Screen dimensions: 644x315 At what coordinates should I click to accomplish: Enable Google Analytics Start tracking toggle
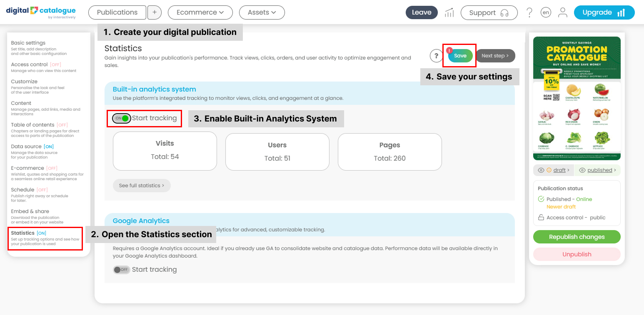(x=122, y=270)
